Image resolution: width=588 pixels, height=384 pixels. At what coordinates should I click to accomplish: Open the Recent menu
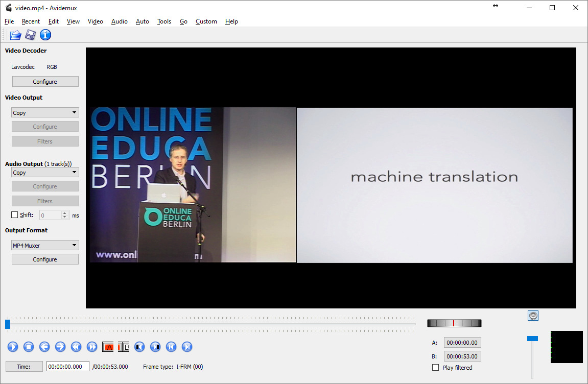point(31,21)
